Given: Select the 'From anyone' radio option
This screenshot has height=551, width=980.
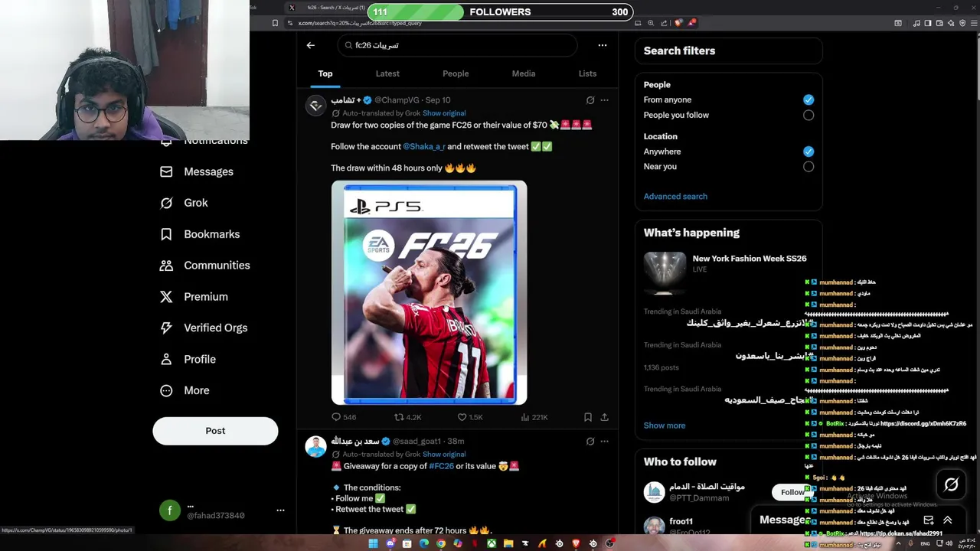Looking at the screenshot, I should [x=808, y=99].
